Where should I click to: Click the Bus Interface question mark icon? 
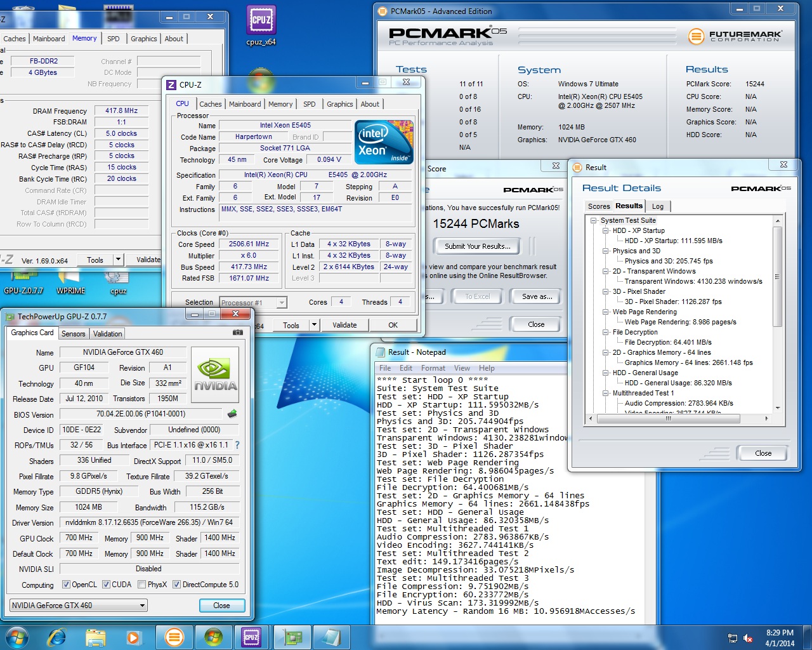tap(237, 445)
